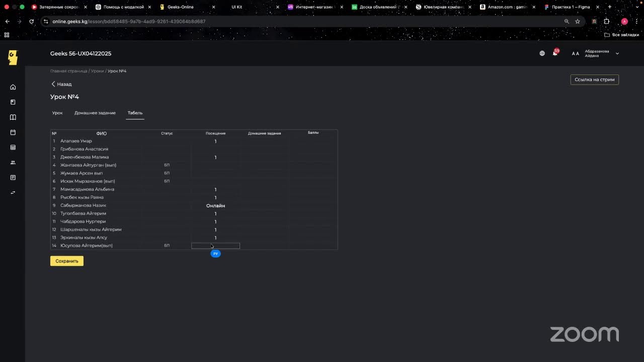Open the language globe icon

coord(542,53)
